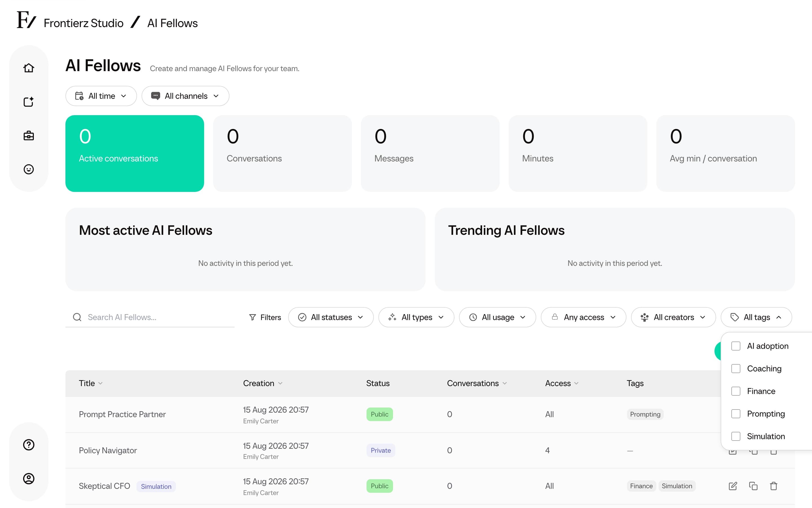Click Simulation tag in Skeptical CFO Tags column
The image size is (812, 508).
tap(677, 486)
